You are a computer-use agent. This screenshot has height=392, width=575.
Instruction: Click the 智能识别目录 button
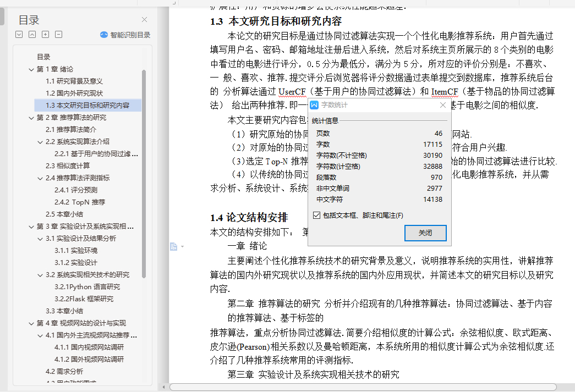[x=125, y=35]
